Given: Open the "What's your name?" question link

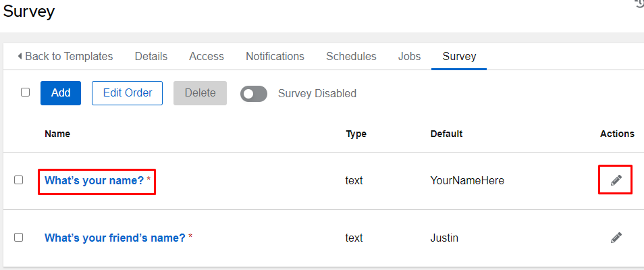Looking at the screenshot, I should point(94,181).
